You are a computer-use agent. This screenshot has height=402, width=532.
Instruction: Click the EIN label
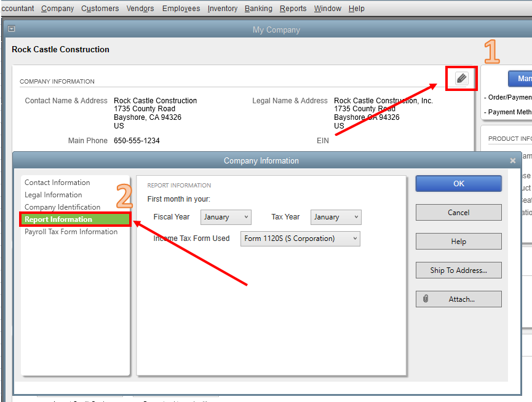click(x=323, y=141)
